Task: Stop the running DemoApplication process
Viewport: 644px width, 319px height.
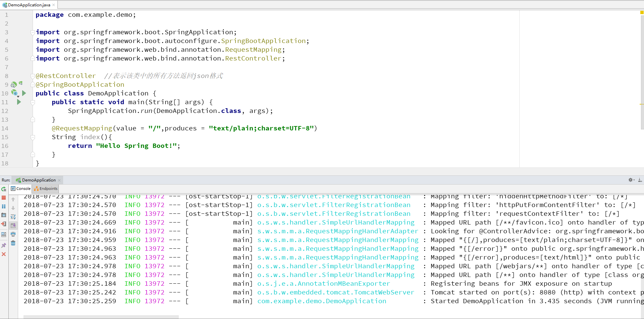Action: (4, 198)
